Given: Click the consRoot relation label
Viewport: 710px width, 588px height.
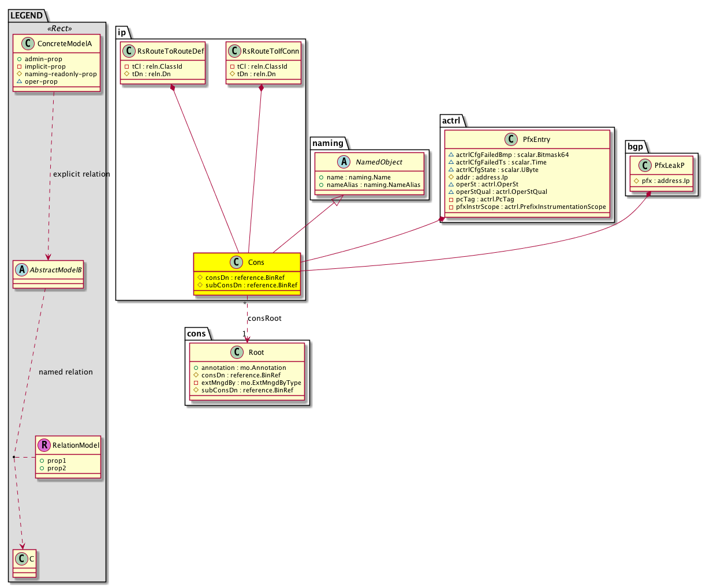Looking at the screenshot, I should 264,319.
